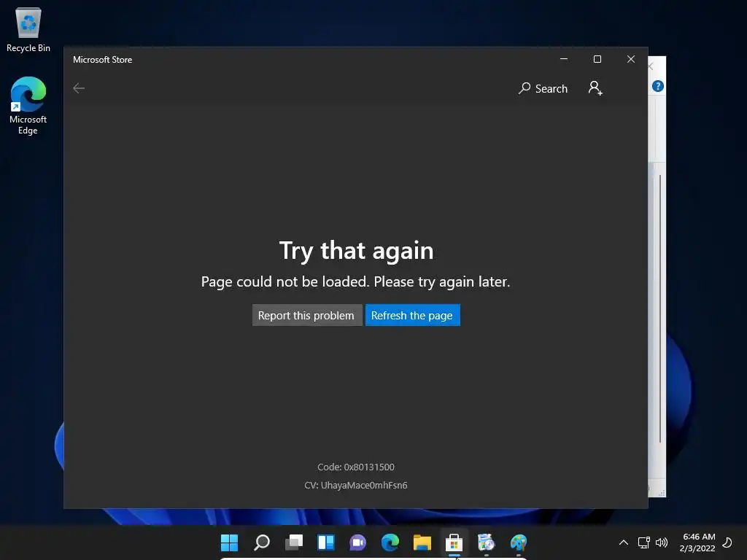Click the Try that again heading
Viewport: 747px width, 560px height.
click(x=356, y=251)
